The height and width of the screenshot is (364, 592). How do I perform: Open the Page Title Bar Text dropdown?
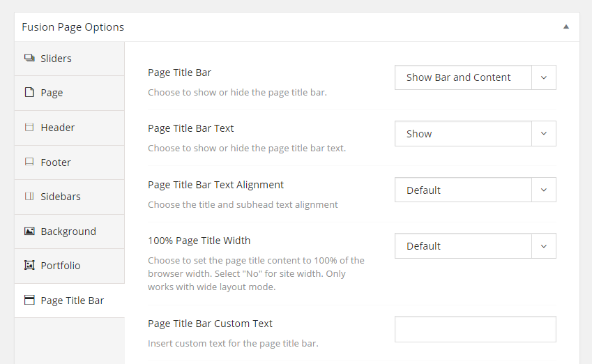click(476, 133)
